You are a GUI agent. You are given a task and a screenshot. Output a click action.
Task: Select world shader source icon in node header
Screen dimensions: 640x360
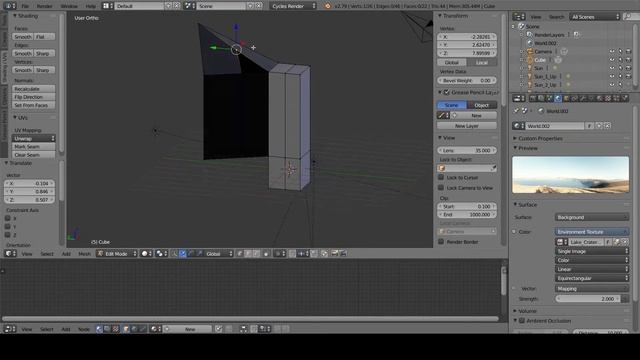click(134, 329)
